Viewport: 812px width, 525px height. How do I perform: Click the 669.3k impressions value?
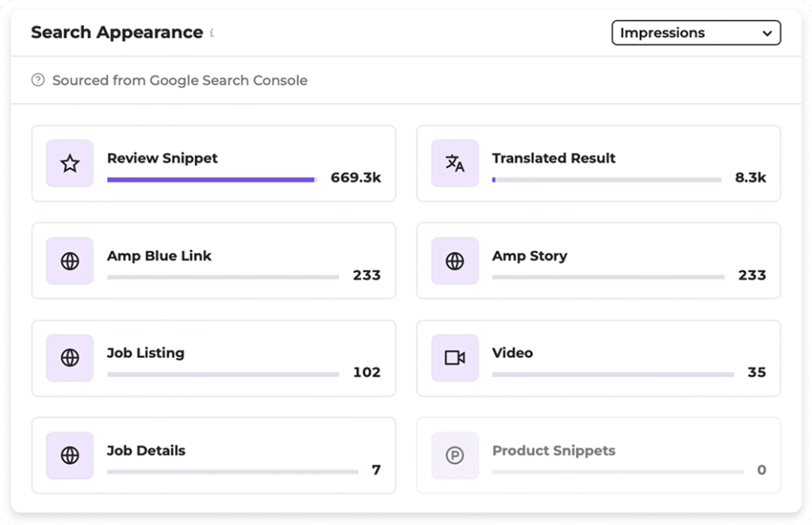355,178
